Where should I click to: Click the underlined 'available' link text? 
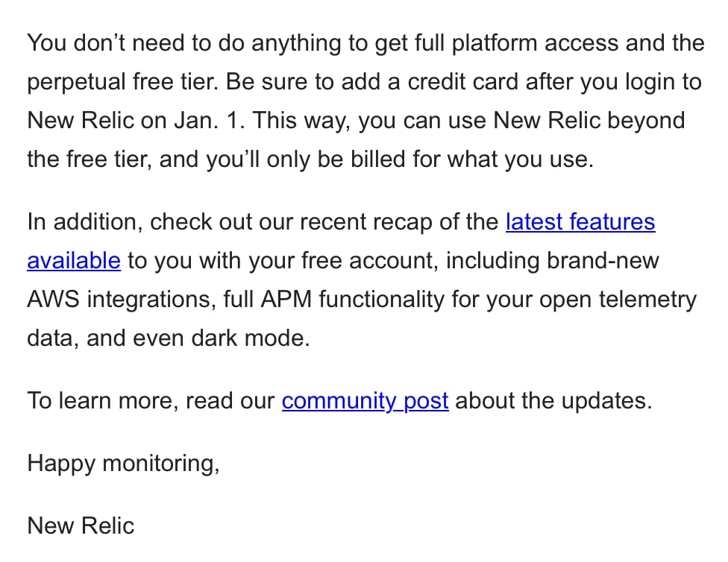(74, 260)
